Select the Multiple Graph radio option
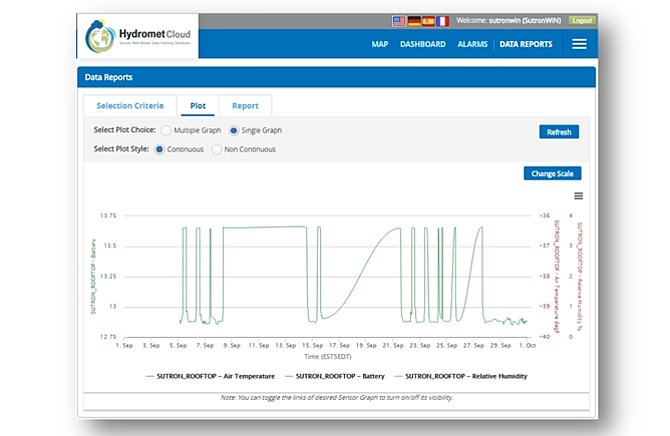 point(167,130)
